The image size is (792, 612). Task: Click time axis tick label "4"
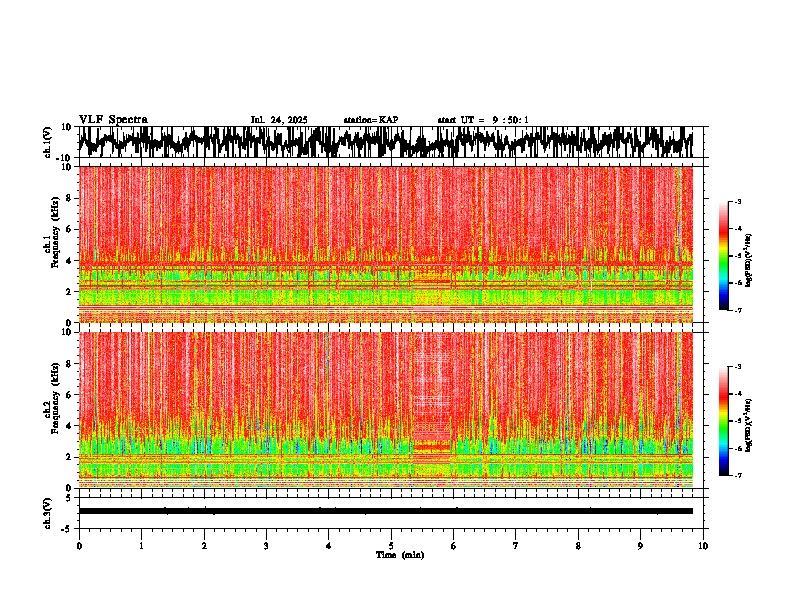click(328, 546)
